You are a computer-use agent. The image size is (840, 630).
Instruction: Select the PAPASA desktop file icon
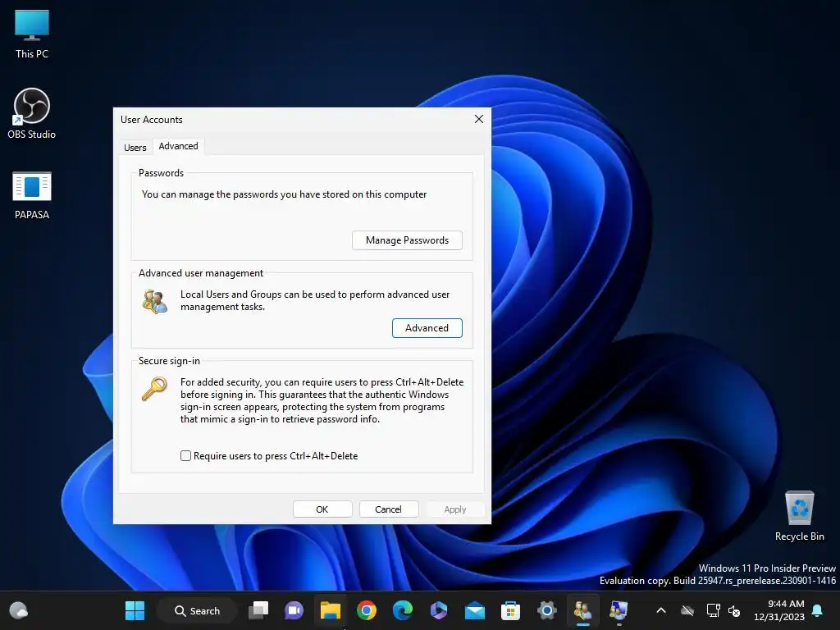(32, 195)
